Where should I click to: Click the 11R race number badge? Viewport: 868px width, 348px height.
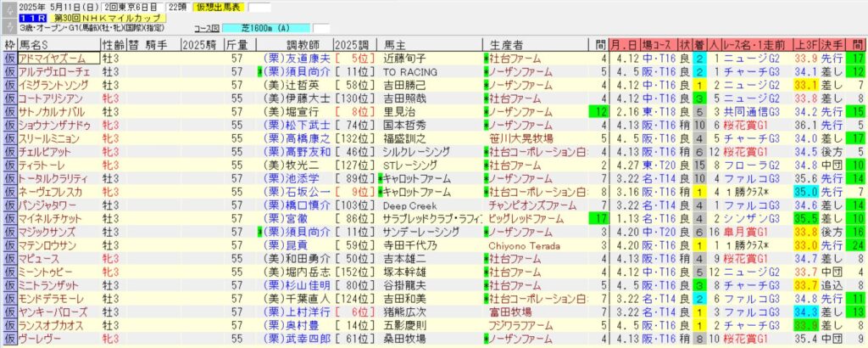[31, 19]
